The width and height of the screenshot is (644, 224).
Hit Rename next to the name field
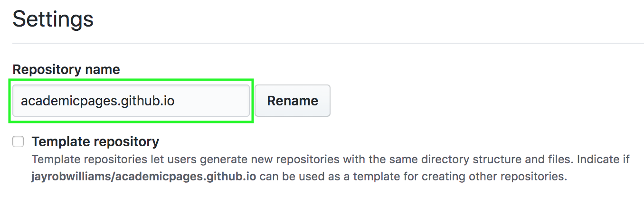click(x=293, y=101)
